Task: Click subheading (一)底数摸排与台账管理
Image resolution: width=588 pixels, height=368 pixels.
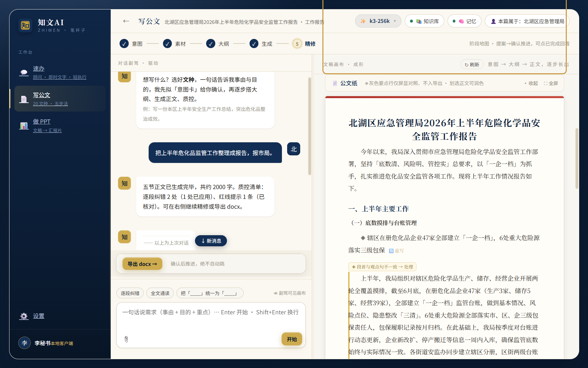Action: pos(383,223)
